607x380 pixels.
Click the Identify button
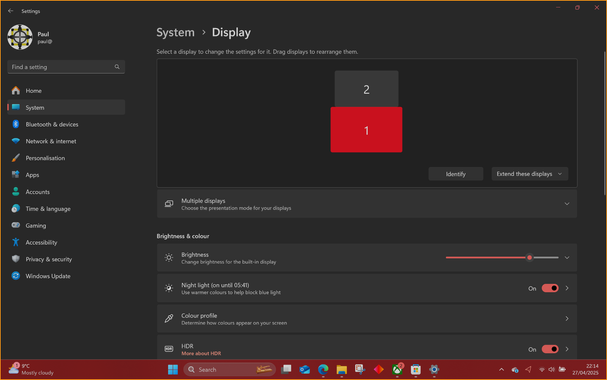coord(456,174)
